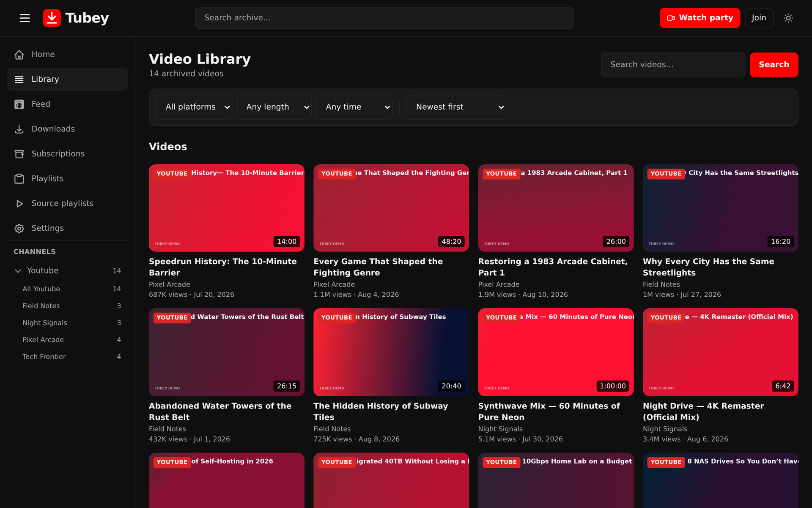Click the Join button
The height and width of the screenshot is (508, 812).
coord(759,18)
